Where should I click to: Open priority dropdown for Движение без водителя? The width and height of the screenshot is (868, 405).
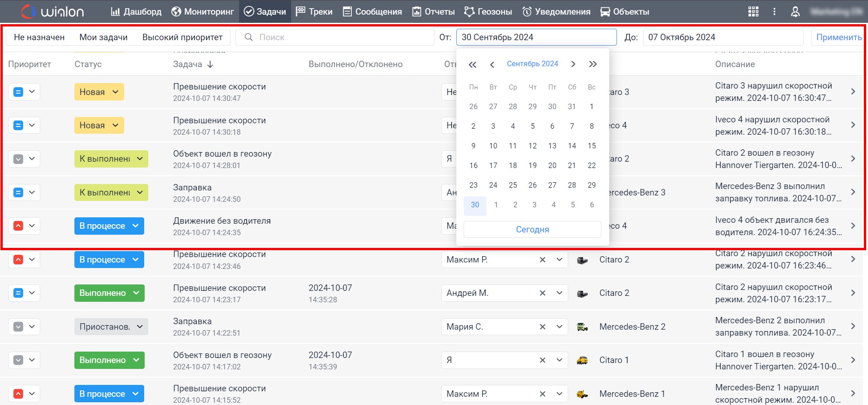click(24, 226)
